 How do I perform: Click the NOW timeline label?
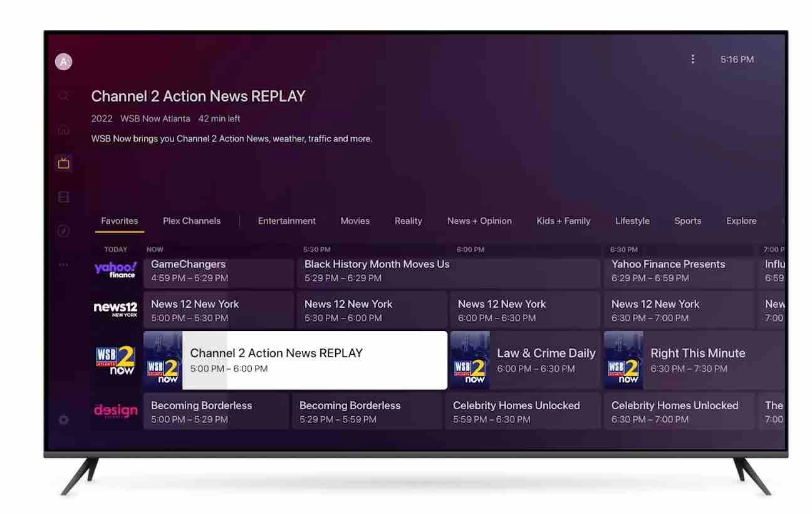[x=155, y=249]
